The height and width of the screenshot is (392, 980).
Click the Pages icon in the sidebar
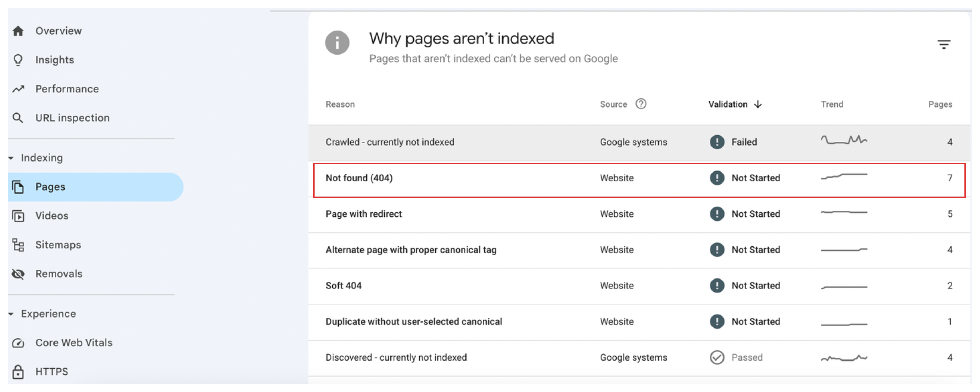[x=18, y=187]
